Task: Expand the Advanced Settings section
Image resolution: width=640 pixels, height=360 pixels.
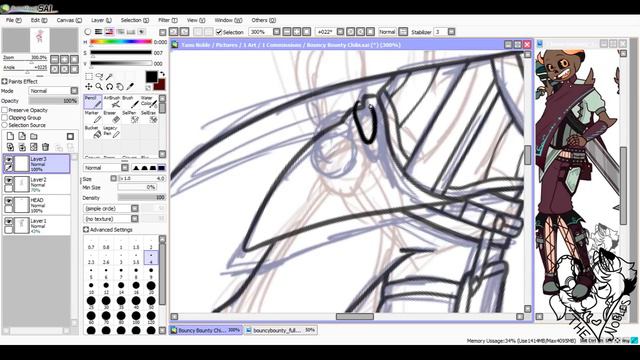Action: coord(86,230)
